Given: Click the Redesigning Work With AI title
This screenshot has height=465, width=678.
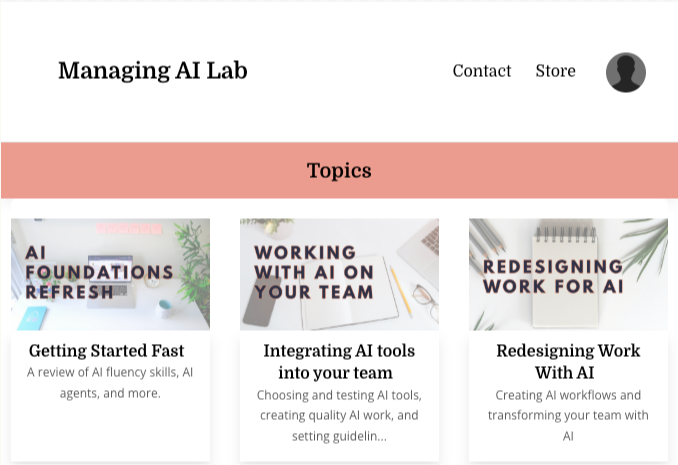Looking at the screenshot, I should (x=568, y=362).
